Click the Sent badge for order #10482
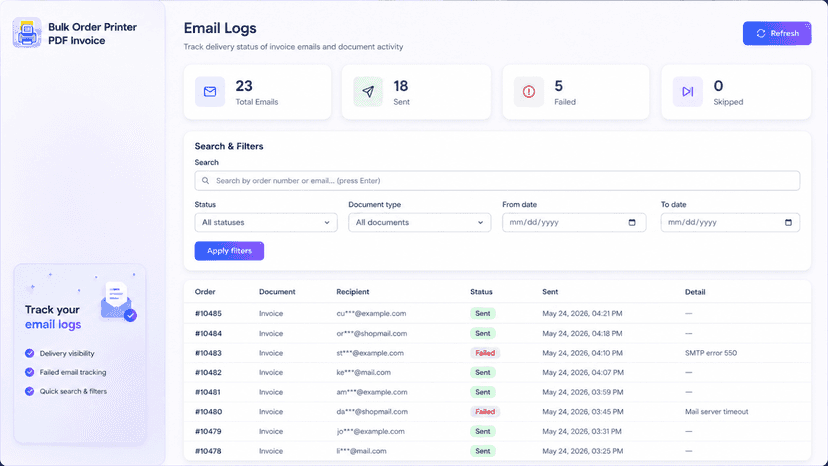 [483, 372]
